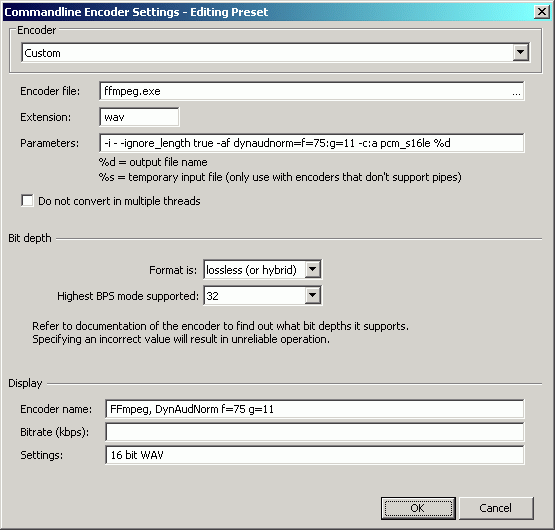Image resolution: width=555 pixels, height=530 pixels.
Task: Click the Encoder name display field
Action: click(x=315, y=409)
